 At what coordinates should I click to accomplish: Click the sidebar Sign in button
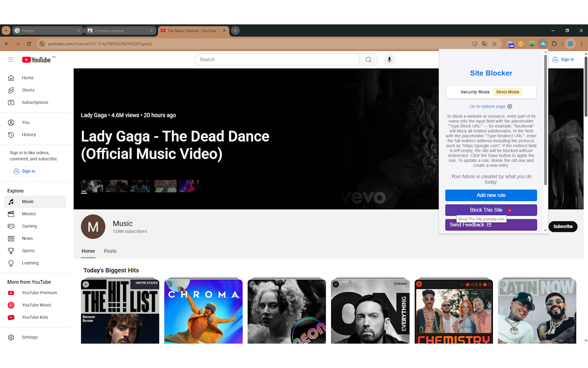(25, 171)
